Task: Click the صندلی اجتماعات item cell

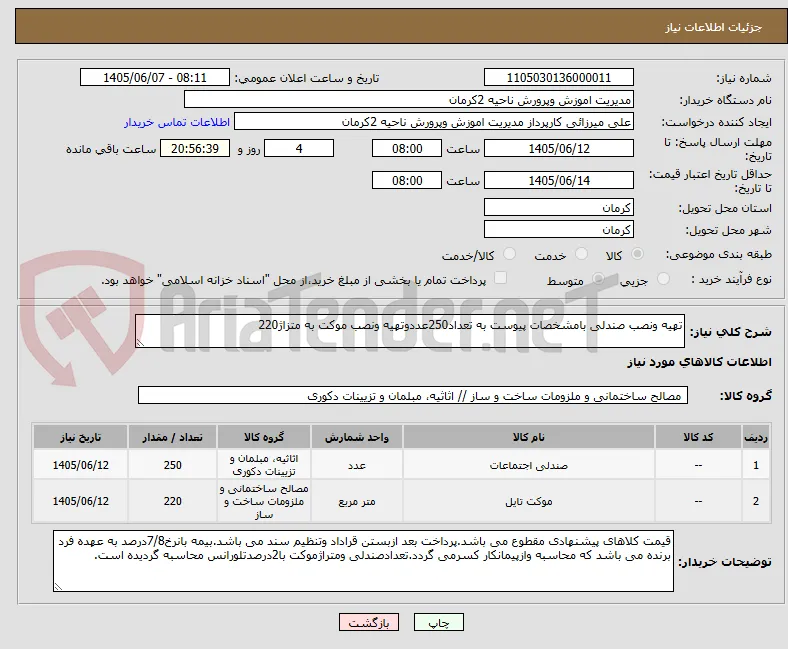Action: tap(529, 465)
